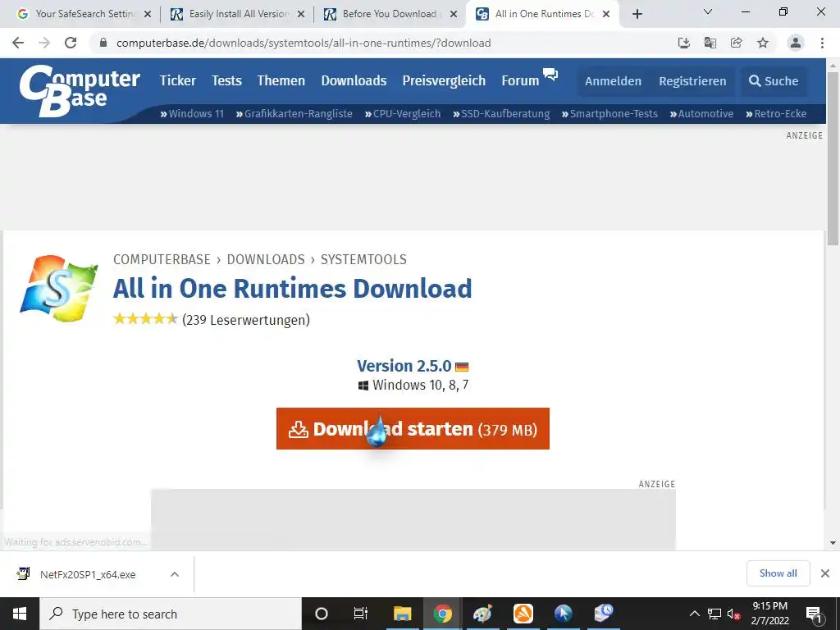Click the All in One Runtimes Windows logo
The width and height of the screenshot is (840, 630).
[x=59, y=288]
